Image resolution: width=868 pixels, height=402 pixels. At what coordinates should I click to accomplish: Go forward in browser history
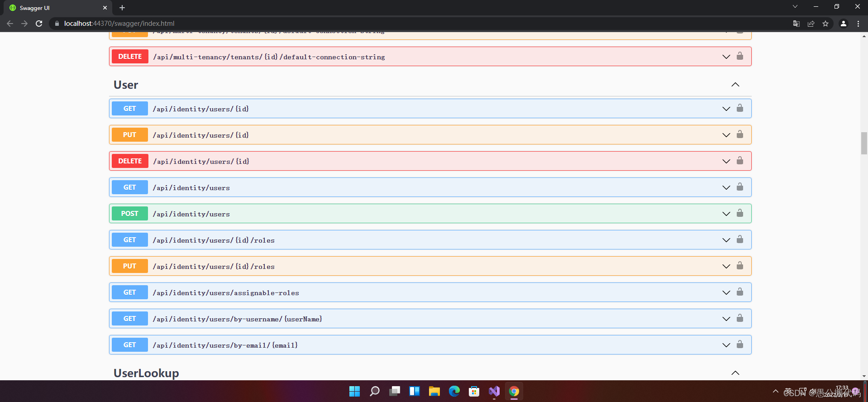click(x=24, y=24)
